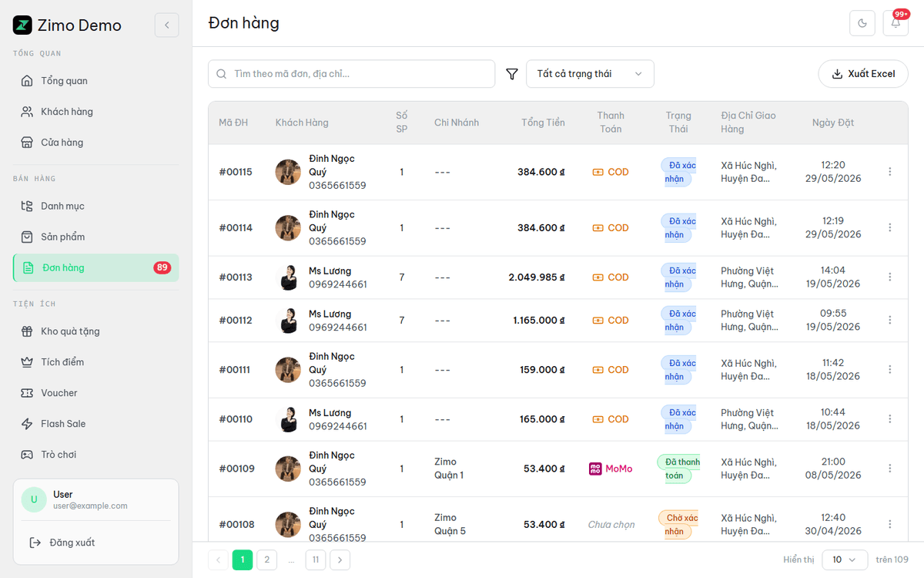
Task: Click the Xuất Excel button
Action: 863,74
